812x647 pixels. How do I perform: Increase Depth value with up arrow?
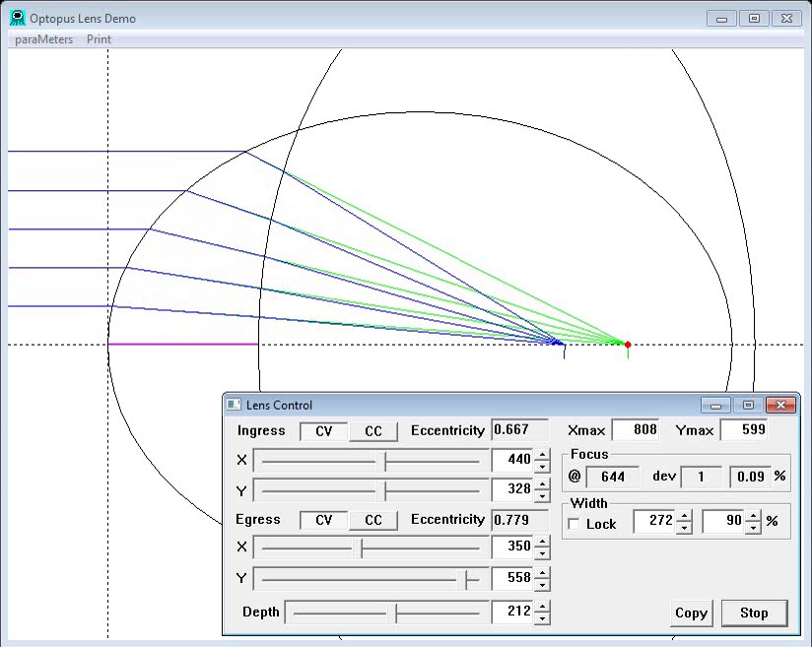pos(542,607)
